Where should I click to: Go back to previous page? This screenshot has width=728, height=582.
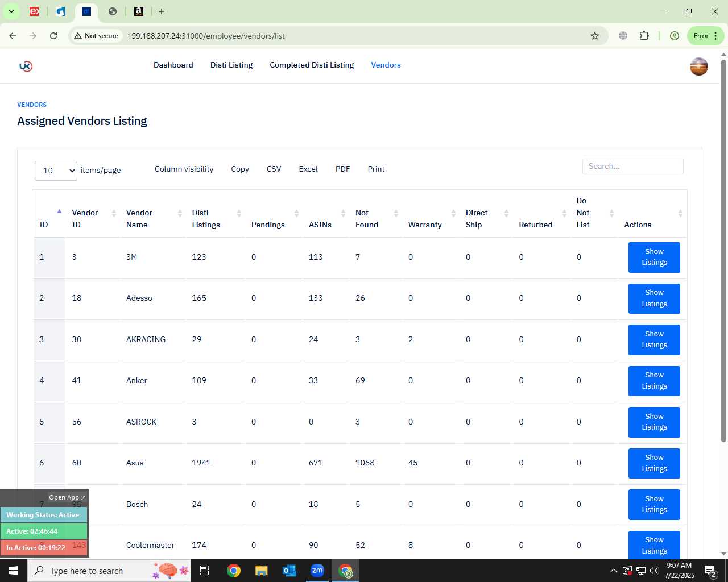tap(13, 36)
